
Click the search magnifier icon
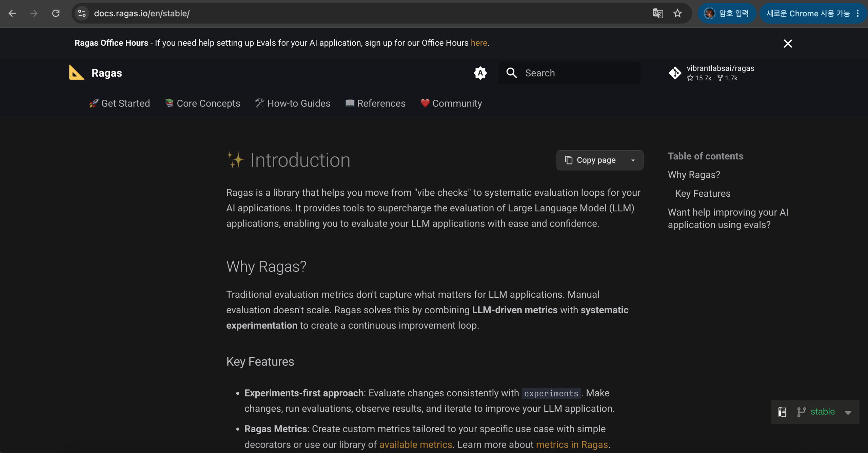click(511, 73)
